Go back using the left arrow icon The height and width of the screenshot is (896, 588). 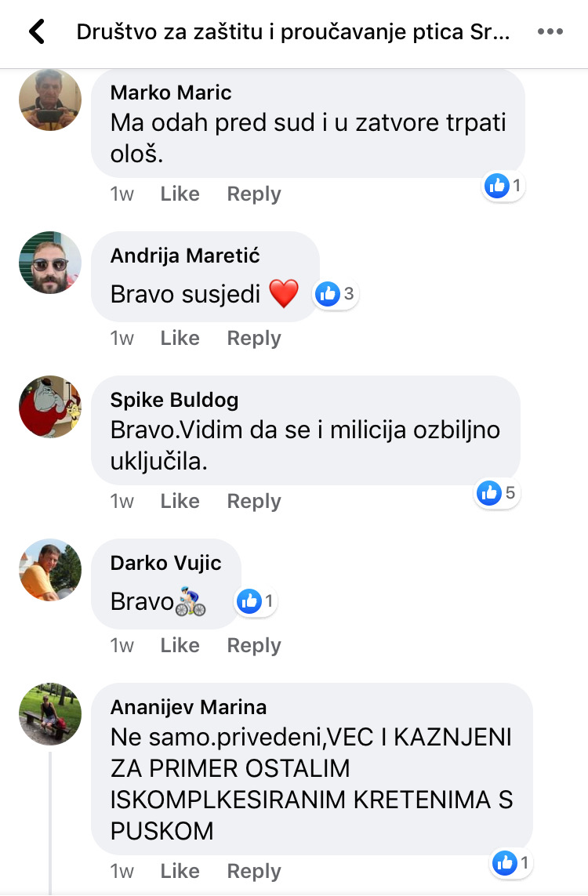tap(37, 31)
